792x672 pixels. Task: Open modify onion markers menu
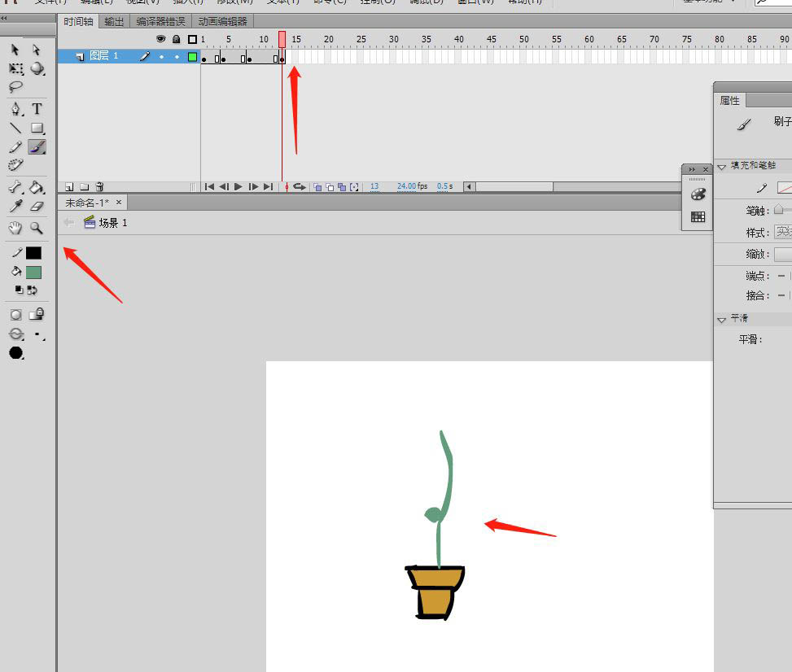pyautogui.click(x=354, y=187)
